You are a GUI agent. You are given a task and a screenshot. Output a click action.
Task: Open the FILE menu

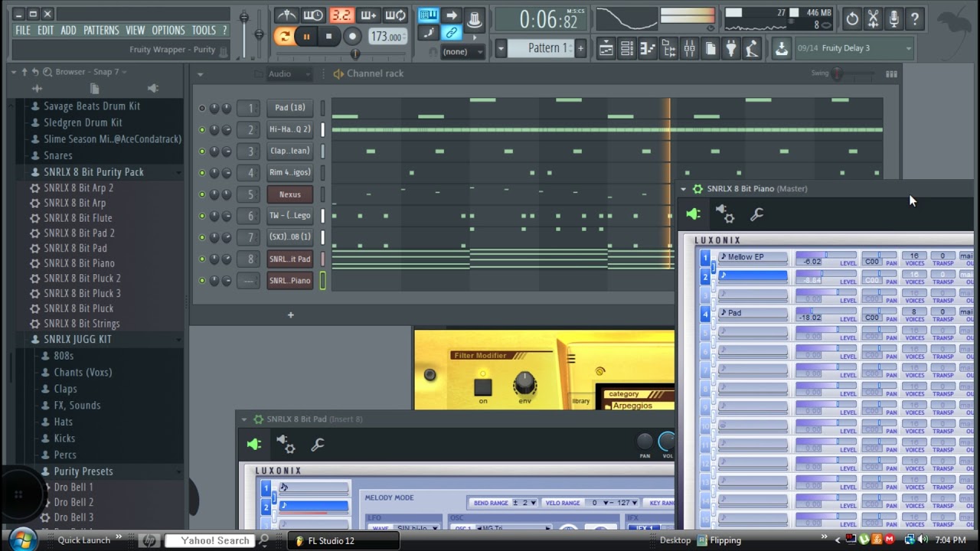[23, 31]
